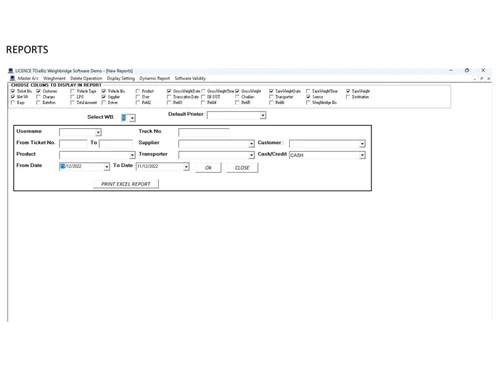Minimize the inner New Reports window
This screenshot has height=375, width=500.
[x=475, y=78]
